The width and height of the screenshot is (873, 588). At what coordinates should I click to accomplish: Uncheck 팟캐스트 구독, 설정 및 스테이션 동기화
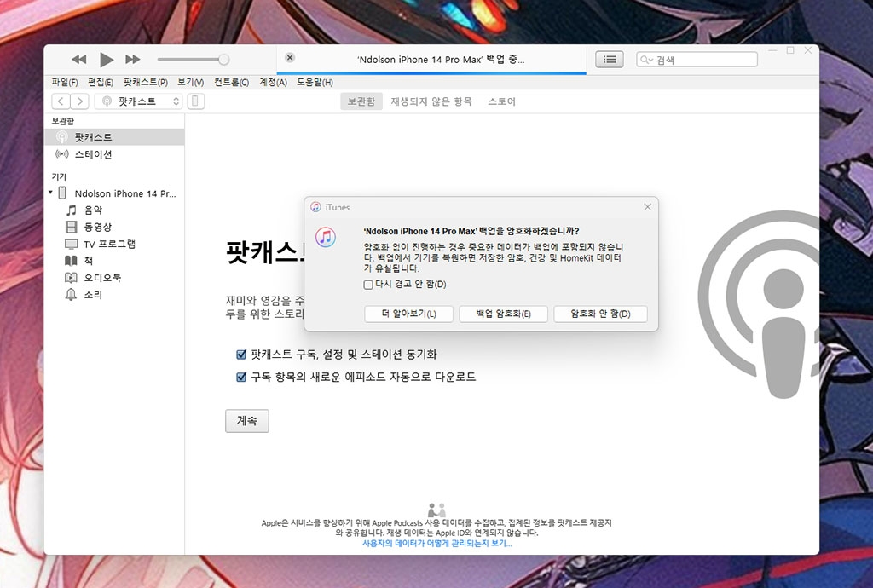point(241,355)
